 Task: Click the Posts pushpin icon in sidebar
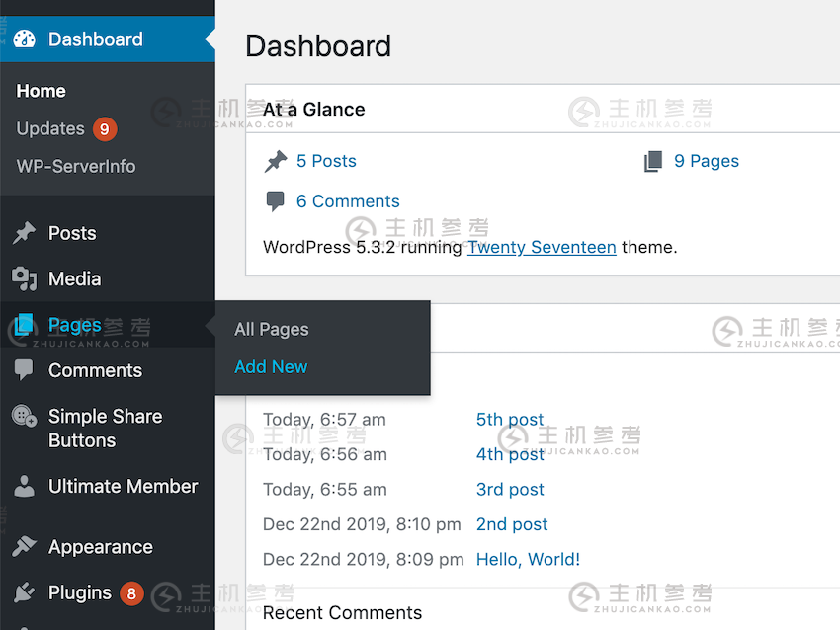tap(24, 233)
